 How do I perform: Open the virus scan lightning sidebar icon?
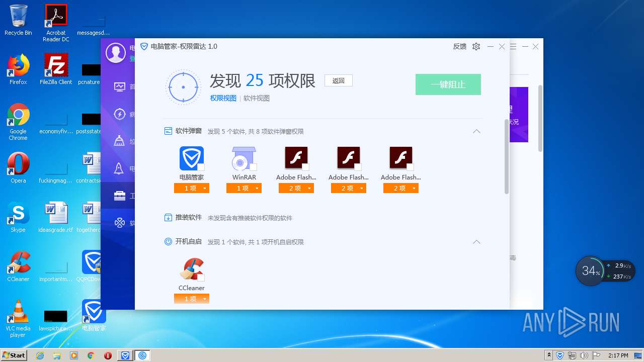119,114
